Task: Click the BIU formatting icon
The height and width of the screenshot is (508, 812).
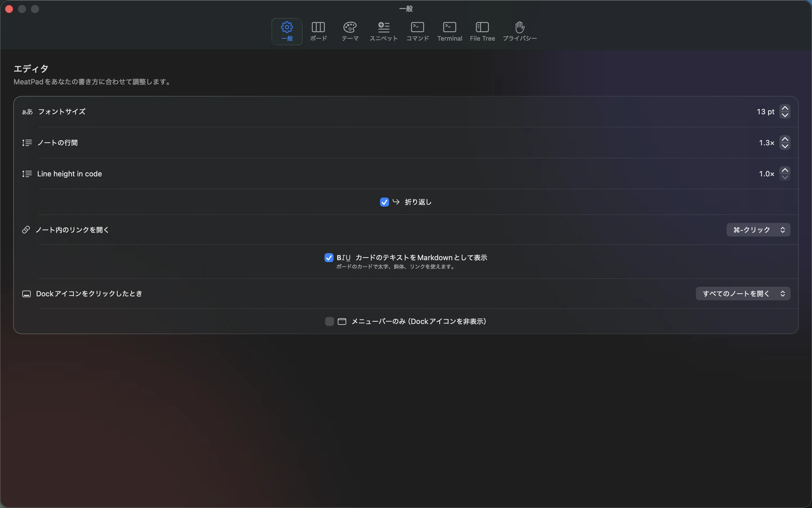Action: tap(344, 258)
